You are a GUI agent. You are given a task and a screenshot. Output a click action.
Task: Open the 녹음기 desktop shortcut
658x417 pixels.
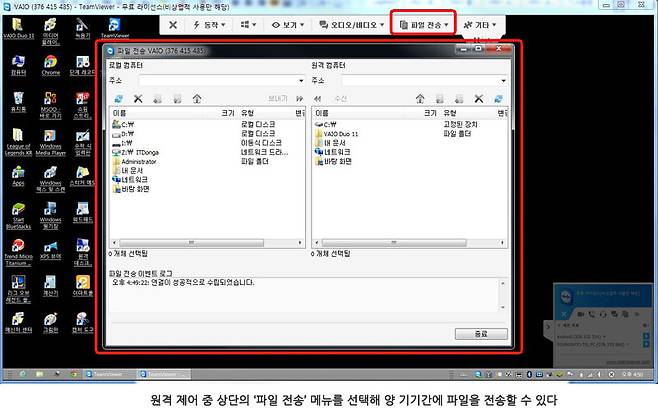click(x=82, y=29)
